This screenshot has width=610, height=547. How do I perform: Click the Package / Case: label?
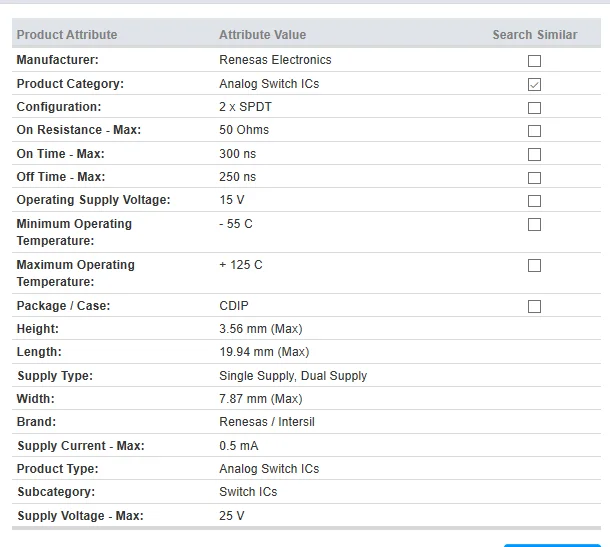63,306
